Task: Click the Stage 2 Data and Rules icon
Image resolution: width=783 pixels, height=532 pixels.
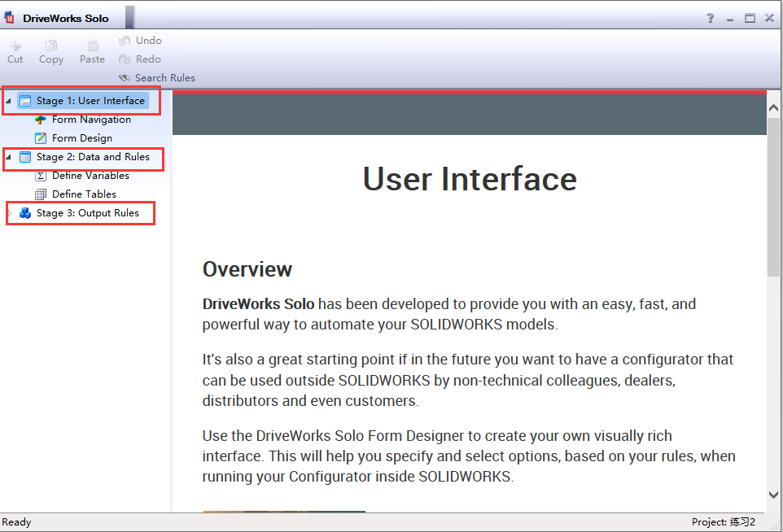Action: [x=25, y=157]
